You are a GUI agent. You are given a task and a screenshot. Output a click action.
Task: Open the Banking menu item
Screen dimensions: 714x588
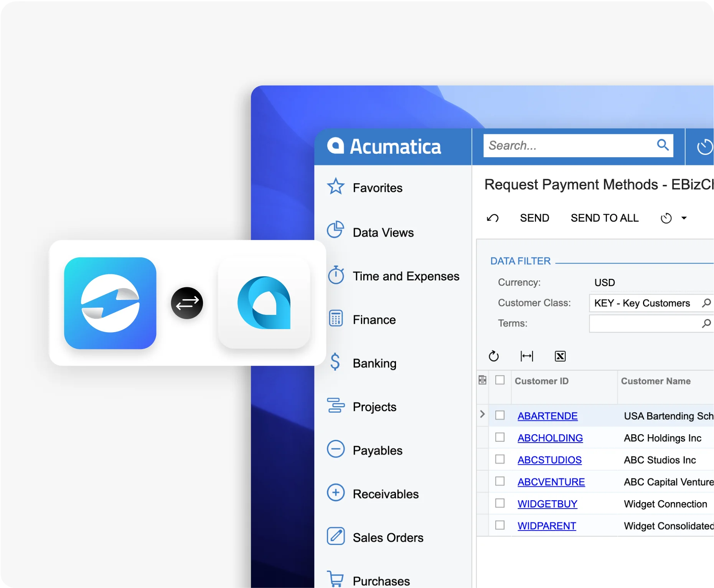(x=374, y=363)
